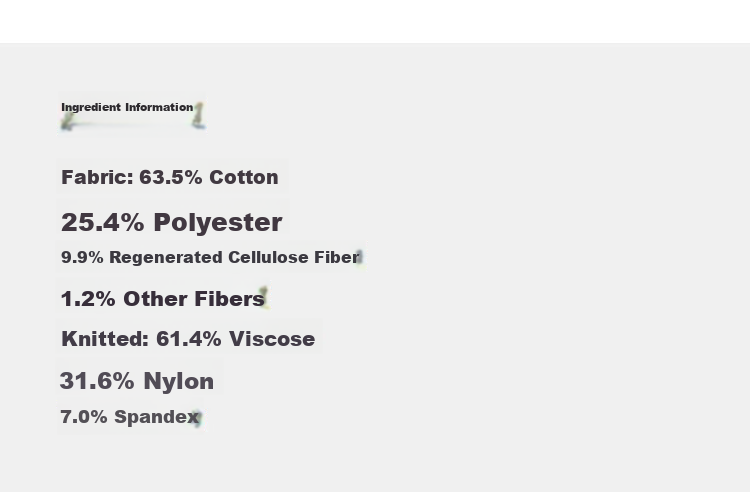Click the word Nylon
This screenshot has width=750, height=492.
[x=179, y=381]
